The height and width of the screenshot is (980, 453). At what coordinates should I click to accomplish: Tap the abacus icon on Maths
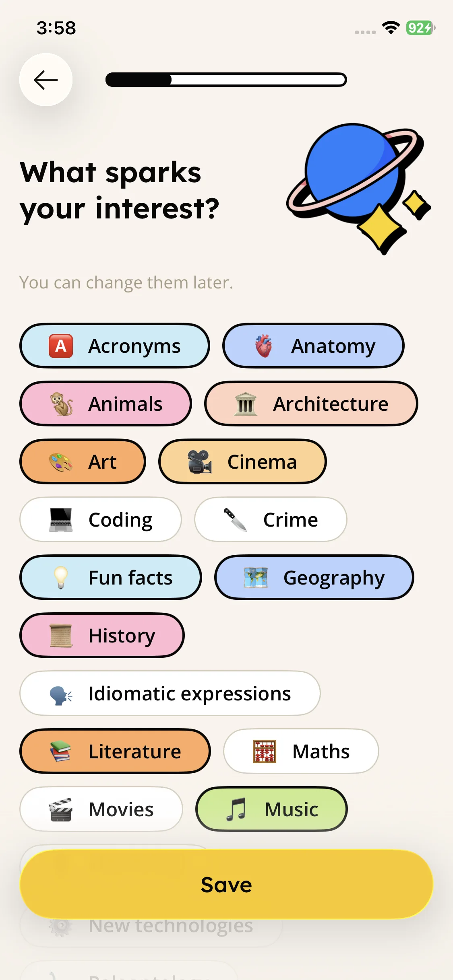pyautogui.click(x=265, y=751)
